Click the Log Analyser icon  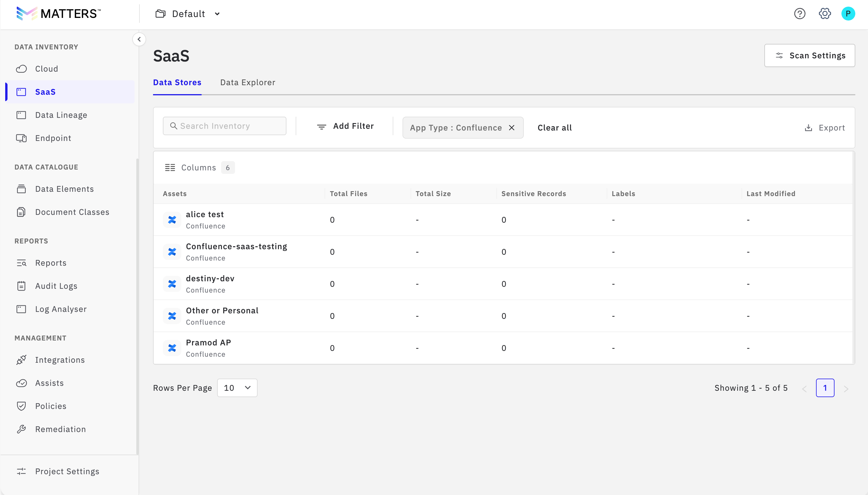tap(21, 309)
